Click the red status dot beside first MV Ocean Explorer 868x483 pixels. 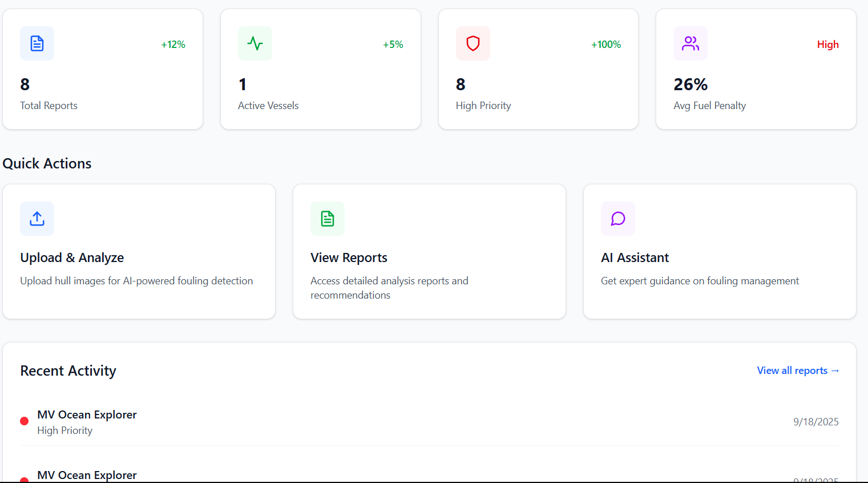(25, 421)
